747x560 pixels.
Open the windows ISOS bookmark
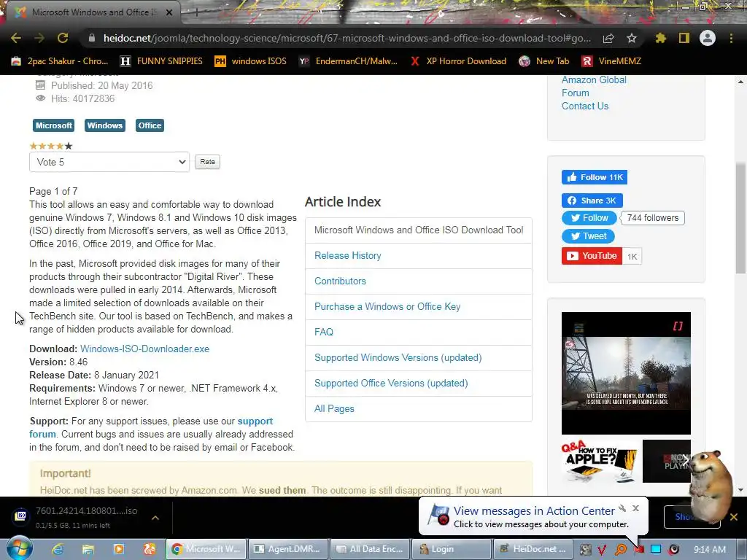[x=251, y=61]
